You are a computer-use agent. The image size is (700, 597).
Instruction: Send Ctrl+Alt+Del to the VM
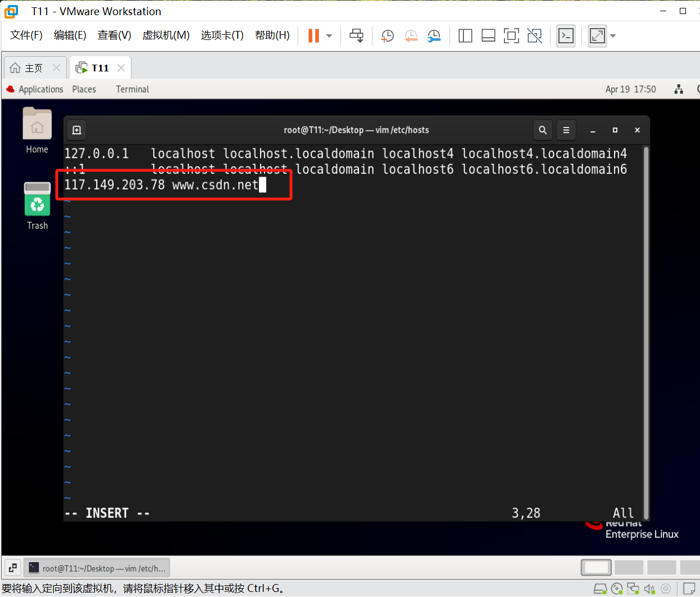pos(356,36)
